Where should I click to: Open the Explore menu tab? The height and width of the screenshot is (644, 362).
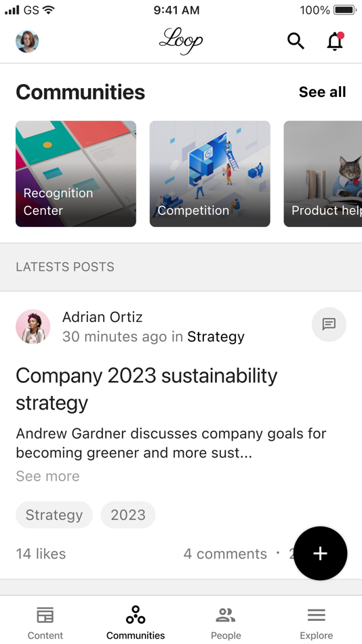point(317,622)
